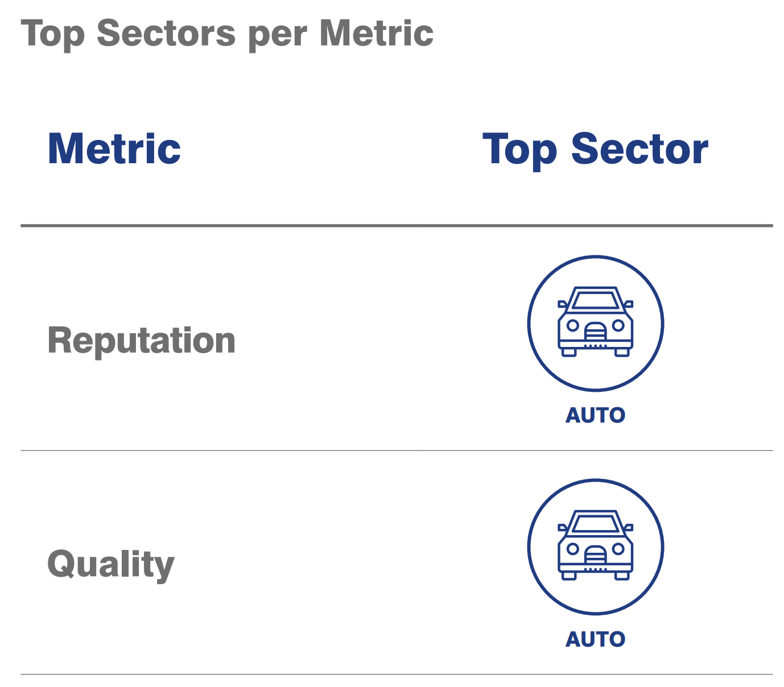Select the Quality metric label

pyautogui.click(x=110, y=564)
